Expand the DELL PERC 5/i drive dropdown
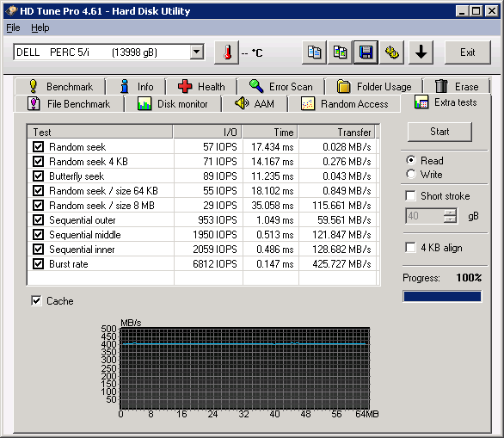This screenshot has width=504, height=438. pos(197,52)
